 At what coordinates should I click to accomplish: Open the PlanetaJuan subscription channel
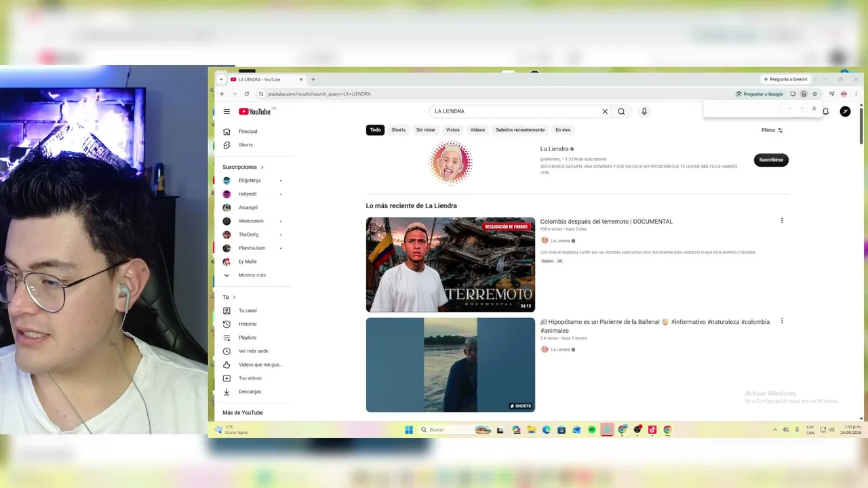point(252,248)
